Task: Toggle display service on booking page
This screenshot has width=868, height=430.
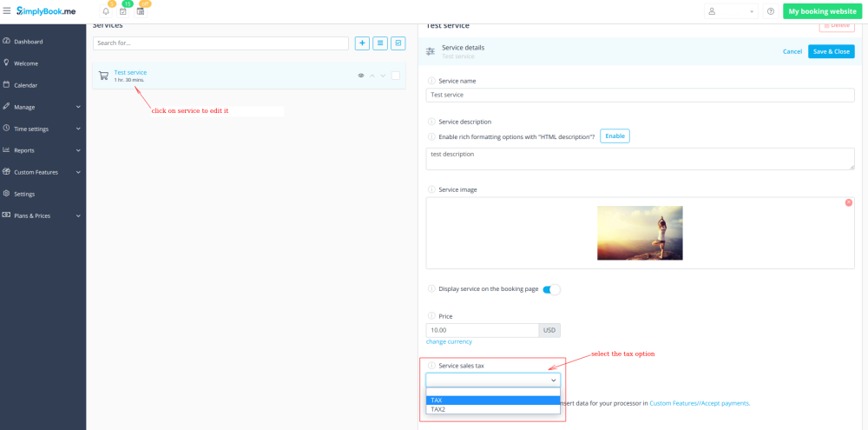Action: (x=551, y=289)
